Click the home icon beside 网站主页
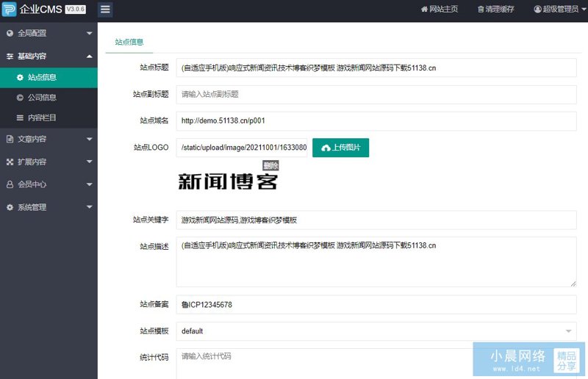The image size is (588, 379). coord(424,10)
